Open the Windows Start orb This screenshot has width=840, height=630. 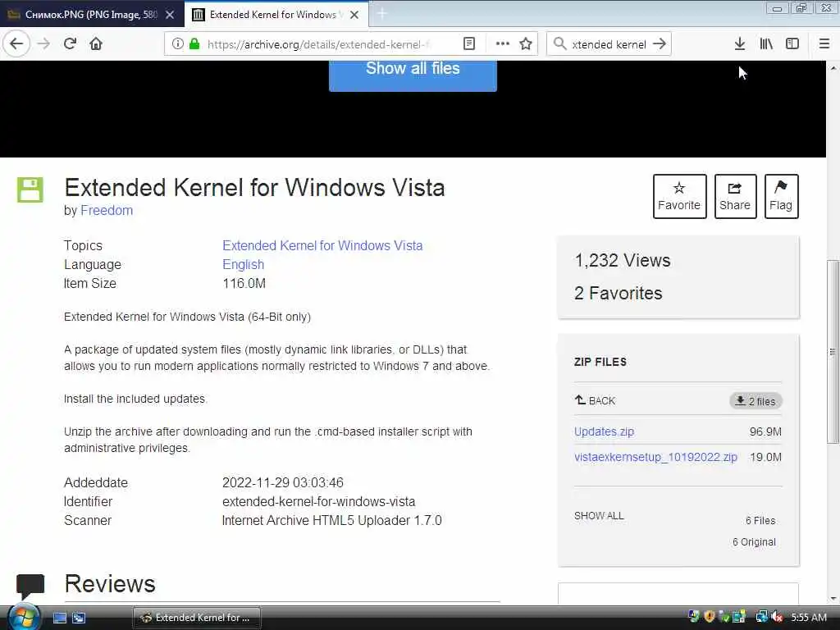pos(24,617)
